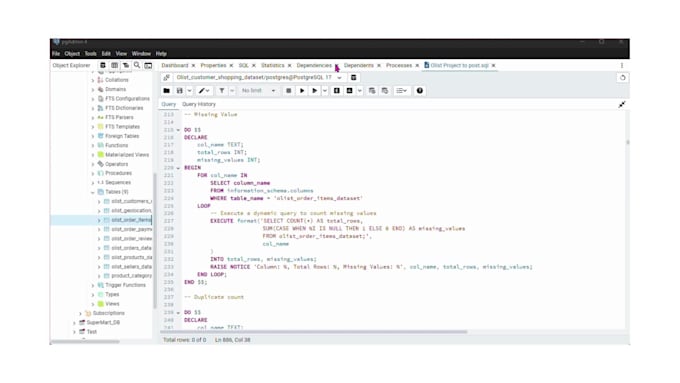The width and height of the screenshot is (680, 383).
Task: Open the Edit menu
Action: tap(106, 54)
